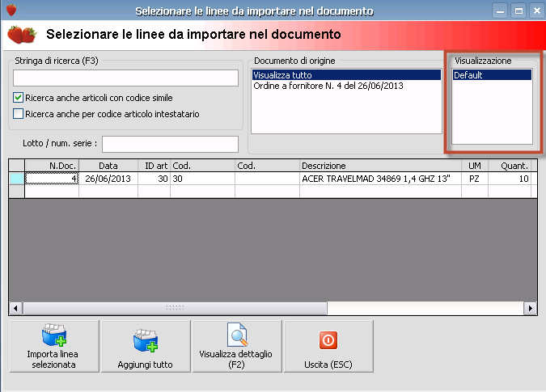Click the right arrow of horizontal scrollbar
This screenshot has width=546, height=392.
click(x=531, y=308)
